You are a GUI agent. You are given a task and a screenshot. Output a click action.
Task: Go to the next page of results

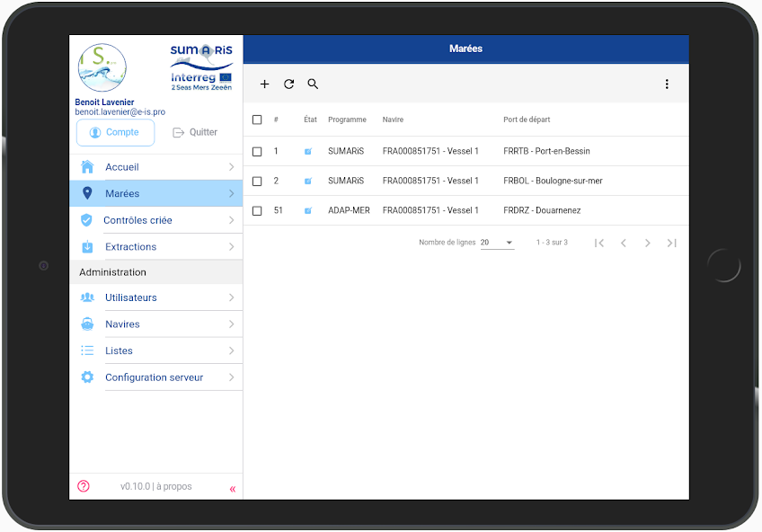647,243
